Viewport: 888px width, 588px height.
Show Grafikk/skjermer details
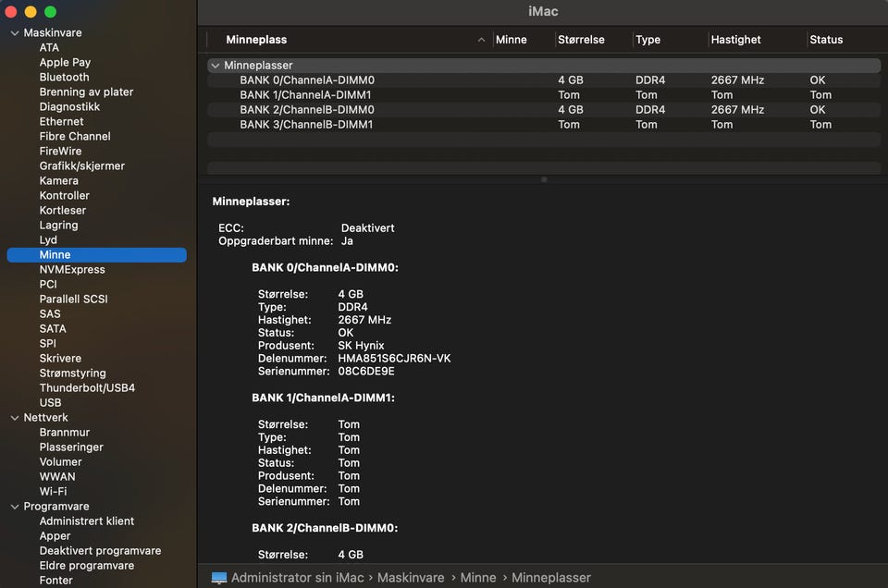click(82, 165)
